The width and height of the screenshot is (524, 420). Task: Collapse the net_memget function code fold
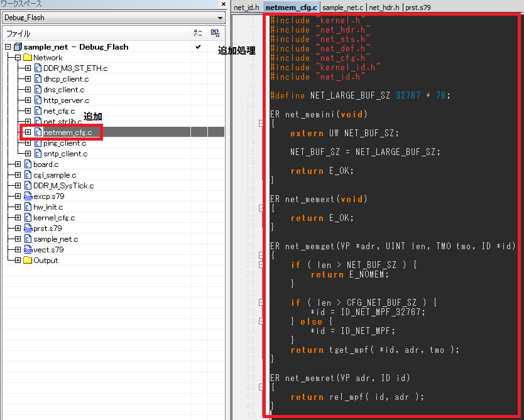pos(261,256)
